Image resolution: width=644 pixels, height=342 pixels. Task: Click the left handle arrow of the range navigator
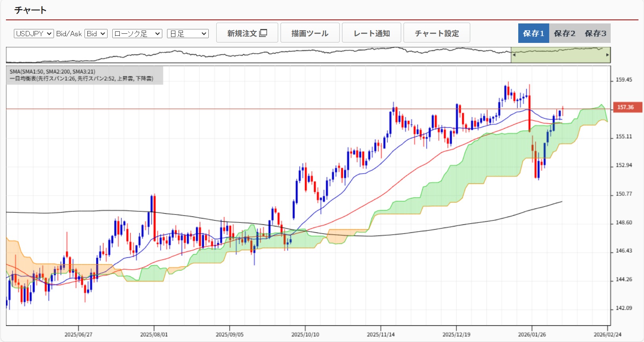514,55
